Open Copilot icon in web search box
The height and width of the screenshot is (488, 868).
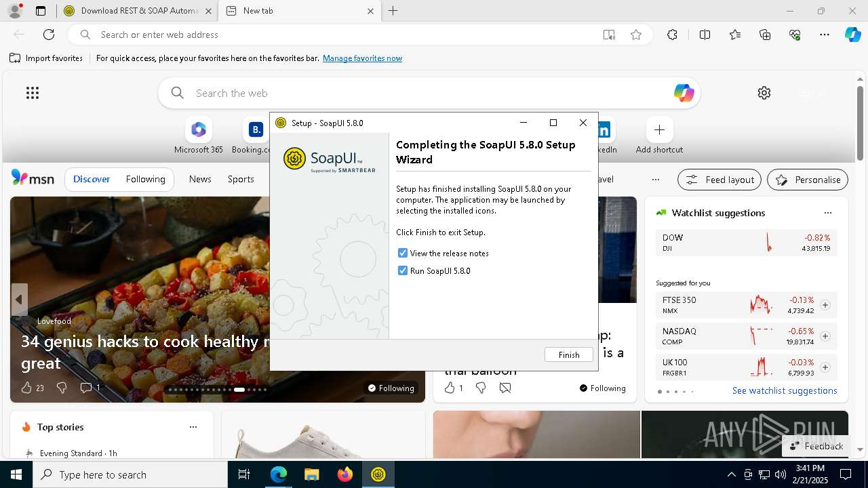pos(684,93)
